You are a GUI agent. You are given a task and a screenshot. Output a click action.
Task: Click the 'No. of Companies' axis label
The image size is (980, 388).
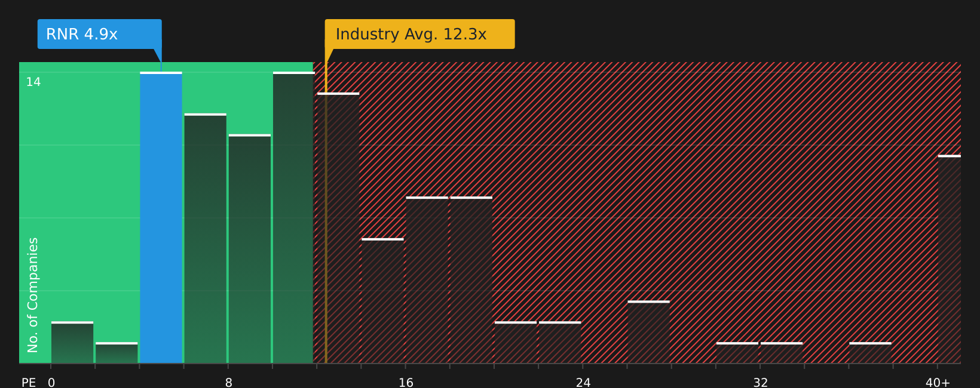pos(33,295)
